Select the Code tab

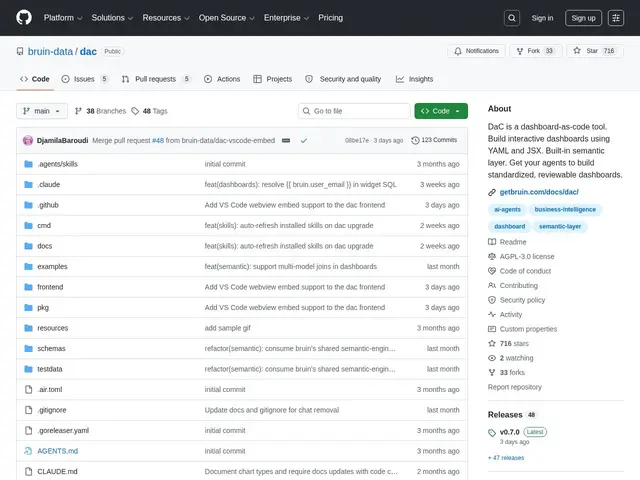click(35, 79)
